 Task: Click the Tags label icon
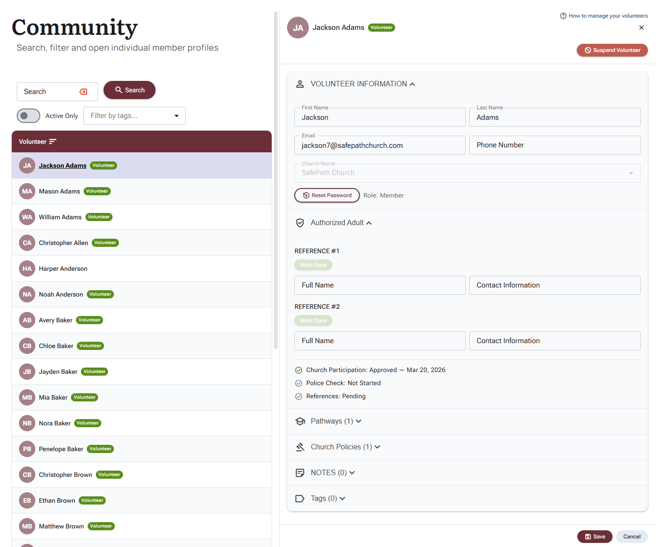(300, 498)
